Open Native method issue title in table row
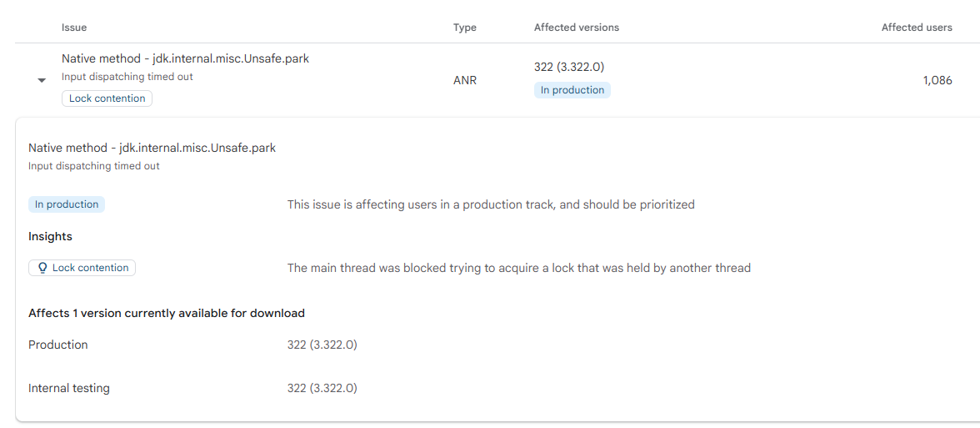 (x=185, y=58)
